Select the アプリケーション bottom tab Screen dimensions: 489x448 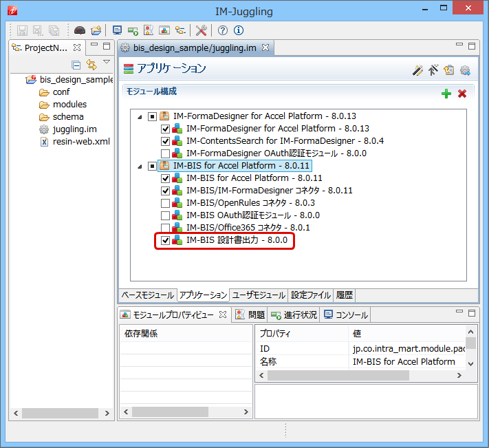203,295
